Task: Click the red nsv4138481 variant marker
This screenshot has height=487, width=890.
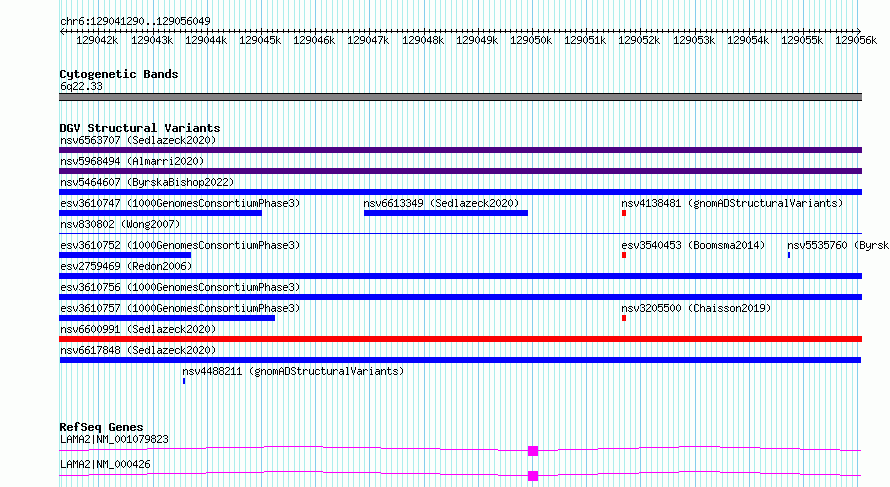Action: [x=624, y=213]
